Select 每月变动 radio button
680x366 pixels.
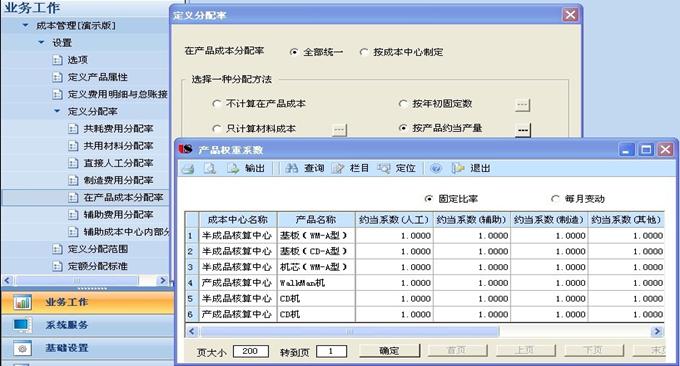click(x=555, y=199)
